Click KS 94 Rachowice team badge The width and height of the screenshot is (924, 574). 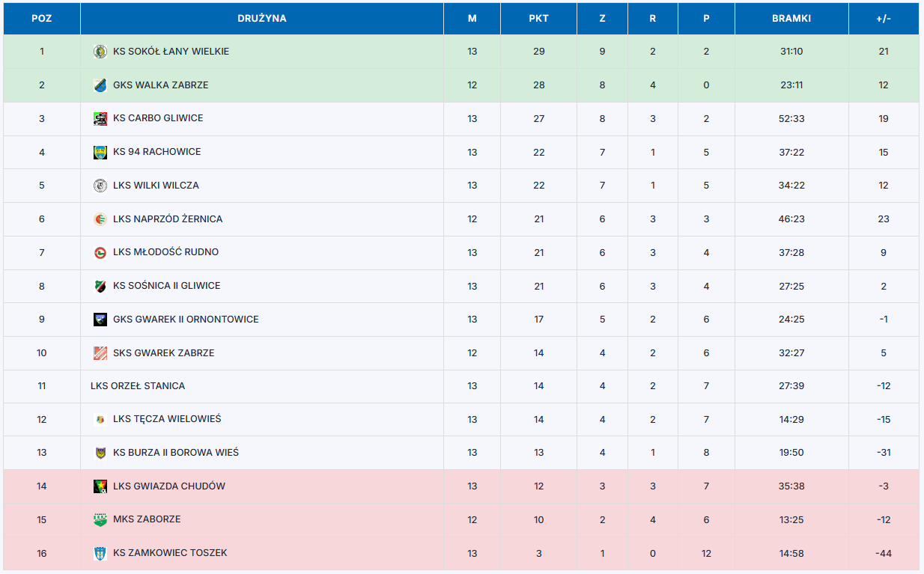(x=100, y=152)
